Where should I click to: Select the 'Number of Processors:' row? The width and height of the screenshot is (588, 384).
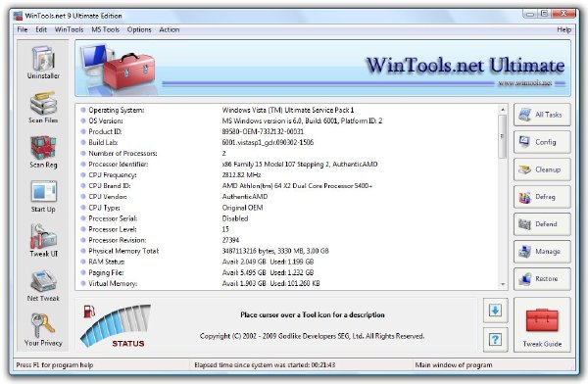pos(288,154)
